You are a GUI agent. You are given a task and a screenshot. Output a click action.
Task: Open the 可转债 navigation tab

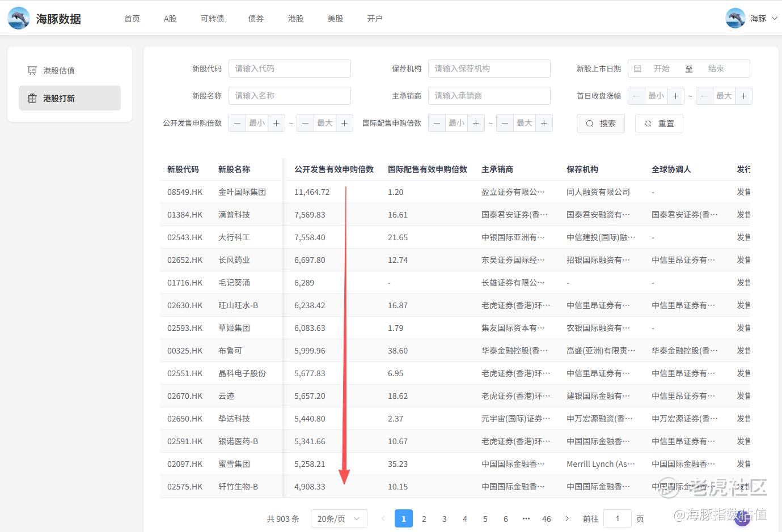coord(213,19)
